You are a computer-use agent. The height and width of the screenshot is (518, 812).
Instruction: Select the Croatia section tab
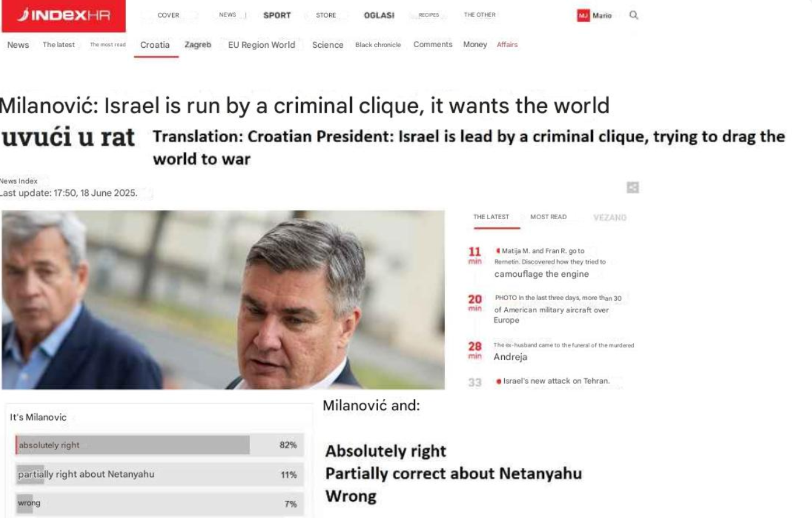pos(155,45)
